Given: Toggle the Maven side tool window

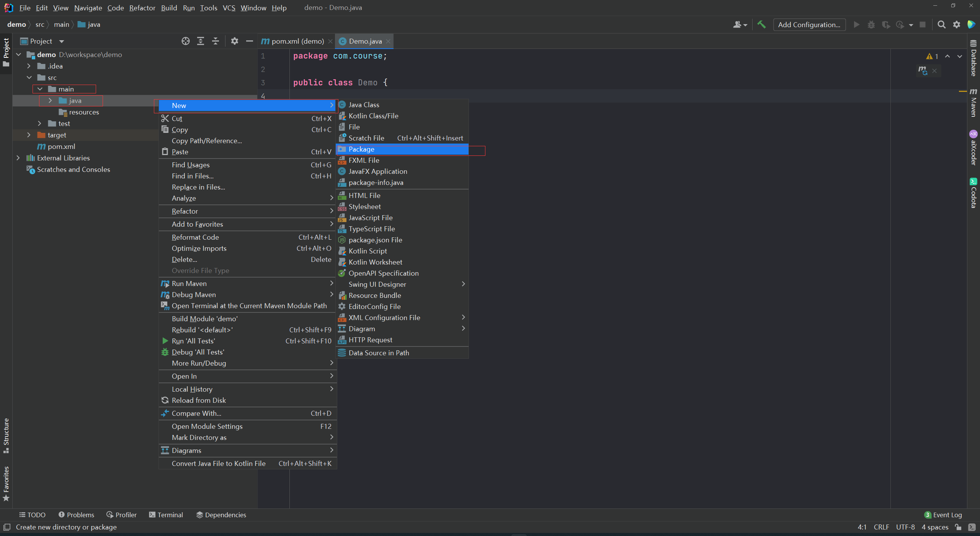Looking at the screenshot, I should 973,103.
